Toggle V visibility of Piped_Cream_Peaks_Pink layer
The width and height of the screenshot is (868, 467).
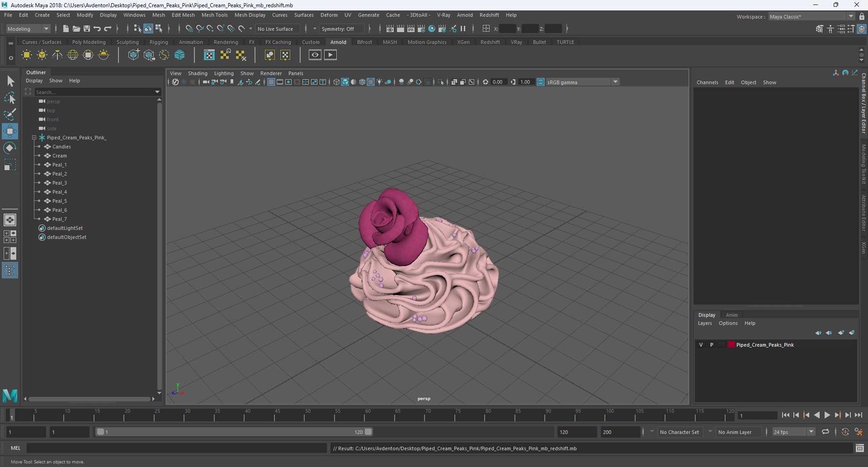tap(701, 345)
